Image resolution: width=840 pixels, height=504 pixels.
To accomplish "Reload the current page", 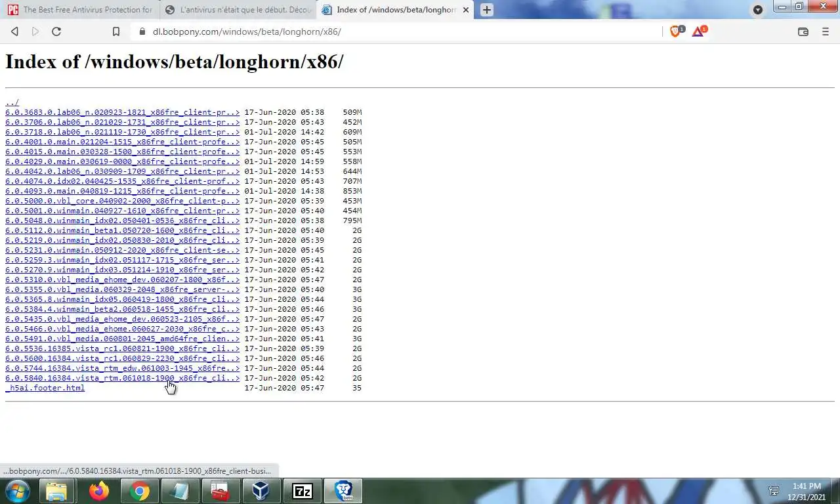I will point(56,31).
